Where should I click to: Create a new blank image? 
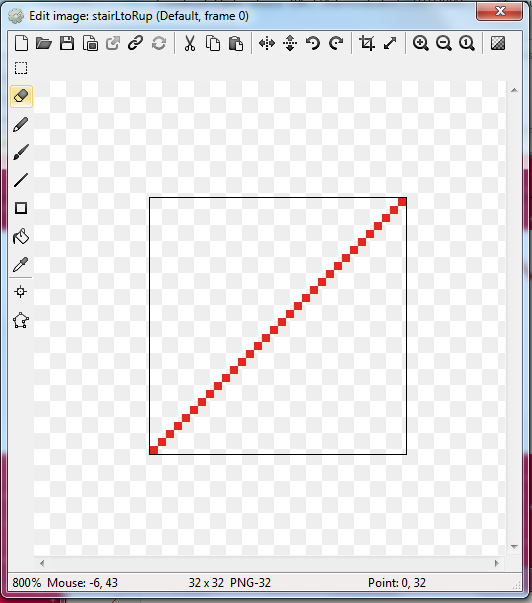[x=21, y=43]
